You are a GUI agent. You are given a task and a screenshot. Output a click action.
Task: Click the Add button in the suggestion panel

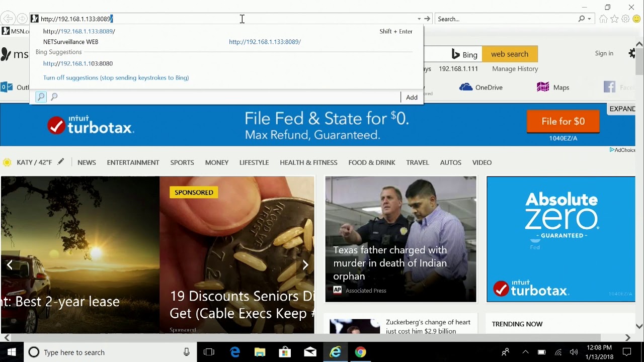[x=412, y=97]
